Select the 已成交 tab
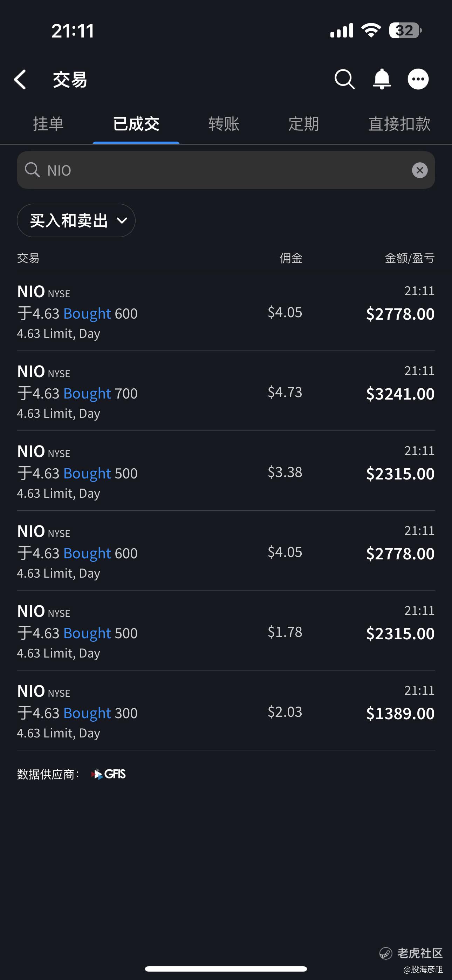 (136, 124)
